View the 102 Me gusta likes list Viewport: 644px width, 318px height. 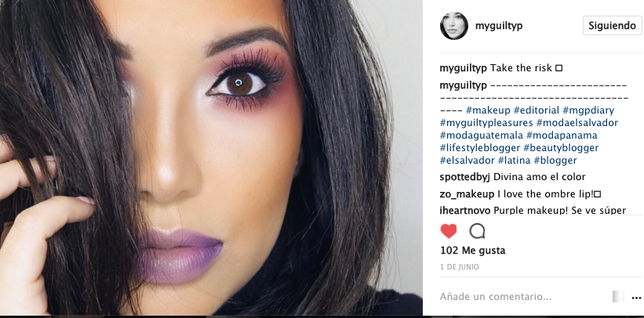(473, 251)
